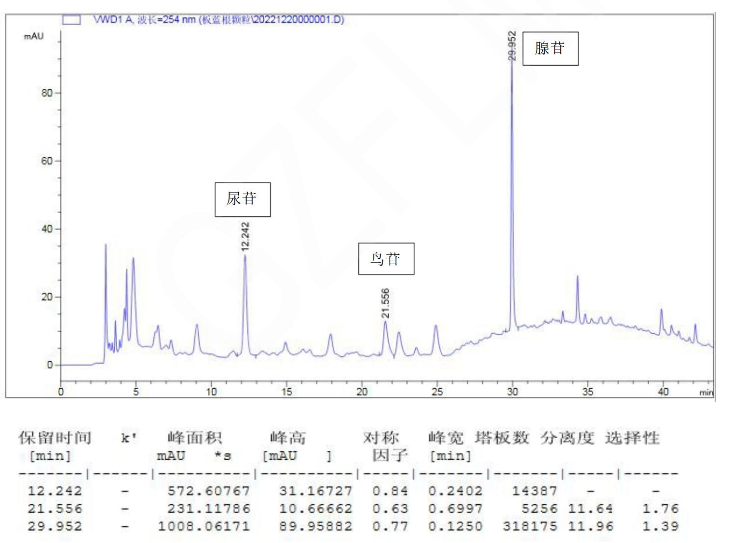Screen dimensions: 756x543
Task: Click the 21.556 retention time peak label
Action: 385,303
